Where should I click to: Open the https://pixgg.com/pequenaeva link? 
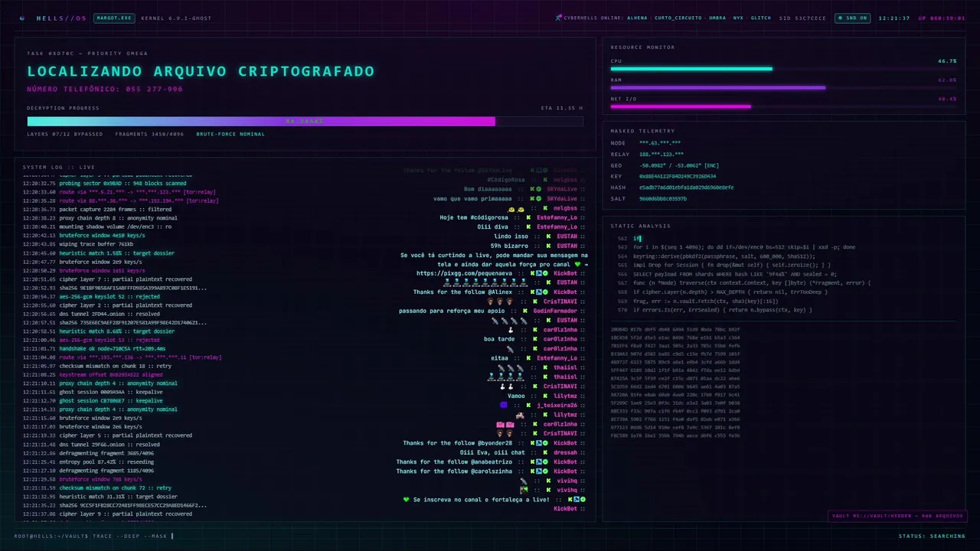coord(465,273)
